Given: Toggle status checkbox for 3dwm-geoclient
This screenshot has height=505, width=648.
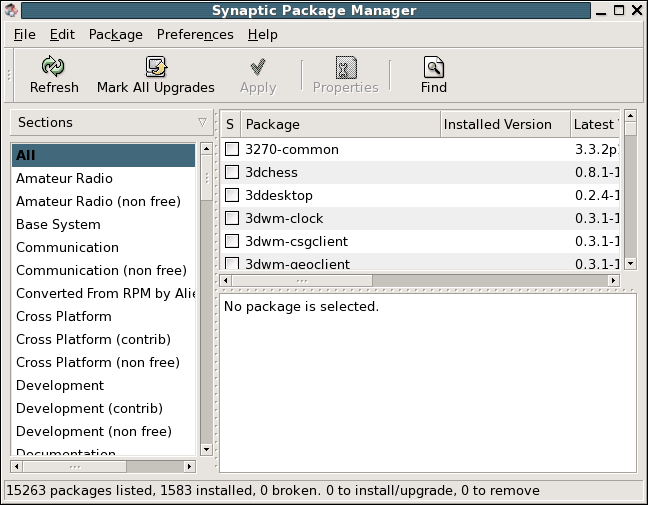Looking at the screenshot, I should click(232, 263).
